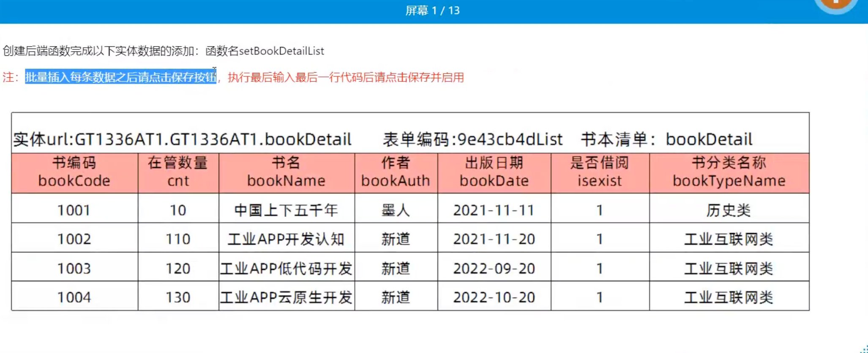Click the red text '执行最后输入最后一行代码后请点击保存并启用'

346,77
